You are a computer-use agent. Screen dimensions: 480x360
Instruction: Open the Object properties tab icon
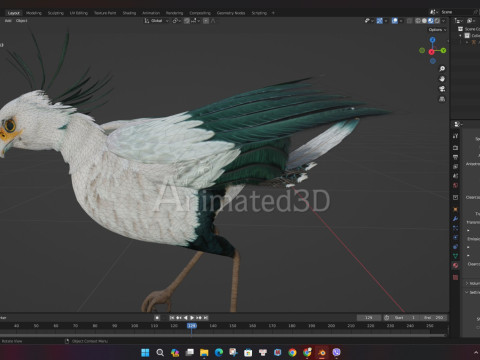point(456,209)
